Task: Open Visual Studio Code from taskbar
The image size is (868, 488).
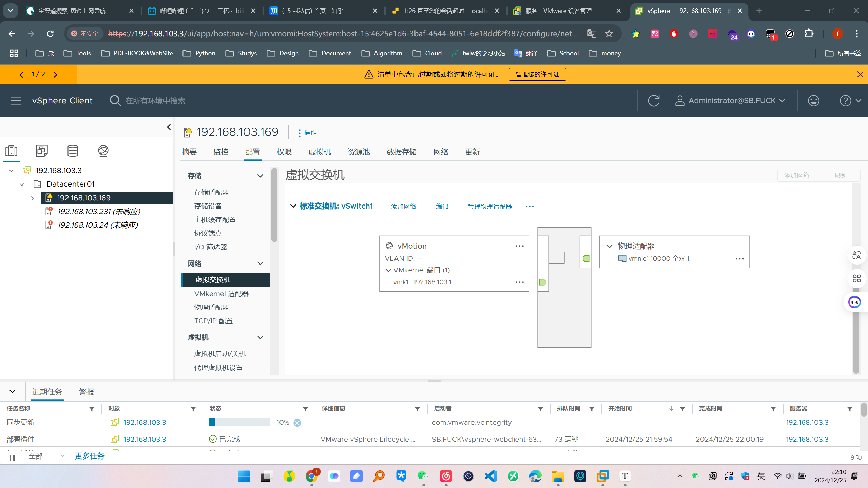Action: [x=490, y=476]
